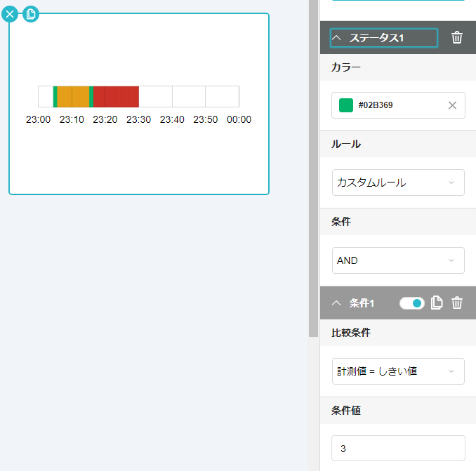The height and width of the screenshot is (471, 476).
Task: Click the 条件値 section label
Action: [x=346, y=411]
